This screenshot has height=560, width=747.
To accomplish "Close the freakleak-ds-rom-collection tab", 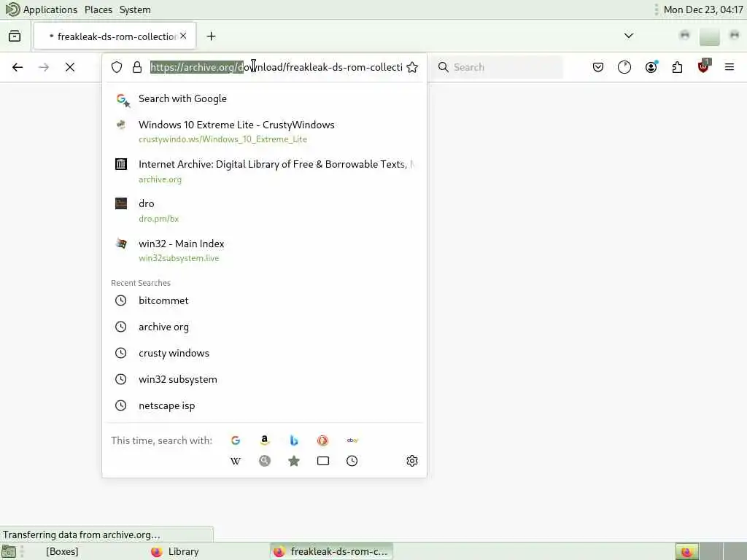I will coord(183,36).
